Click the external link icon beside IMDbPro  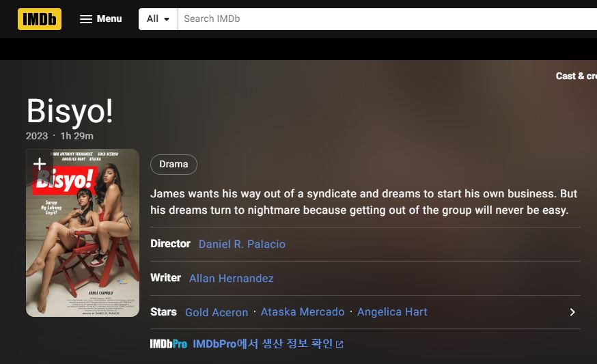click(x=339, y=344)
